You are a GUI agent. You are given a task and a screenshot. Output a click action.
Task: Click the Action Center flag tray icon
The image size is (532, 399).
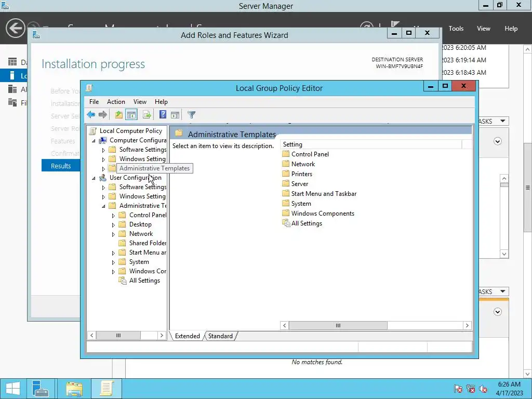458,389
